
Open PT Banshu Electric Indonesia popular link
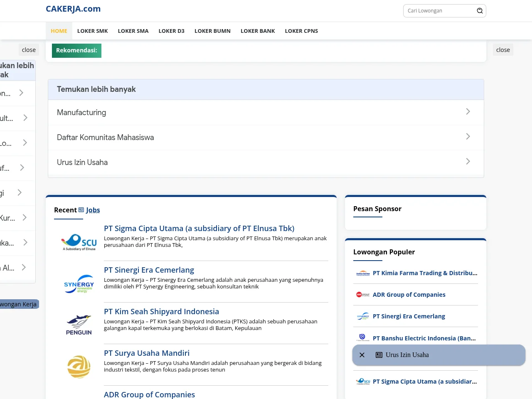[x=424, y=338]
